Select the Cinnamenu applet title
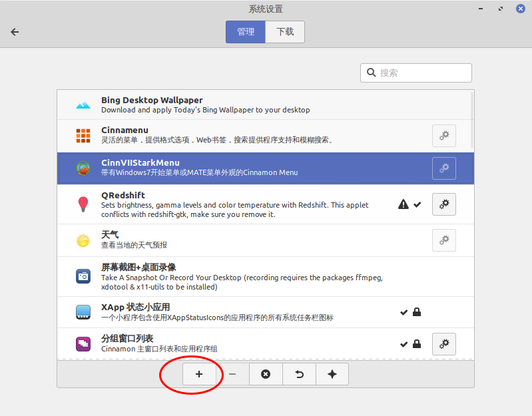The height and width of the screenshot is (416, 532). (x=125, y=130)
